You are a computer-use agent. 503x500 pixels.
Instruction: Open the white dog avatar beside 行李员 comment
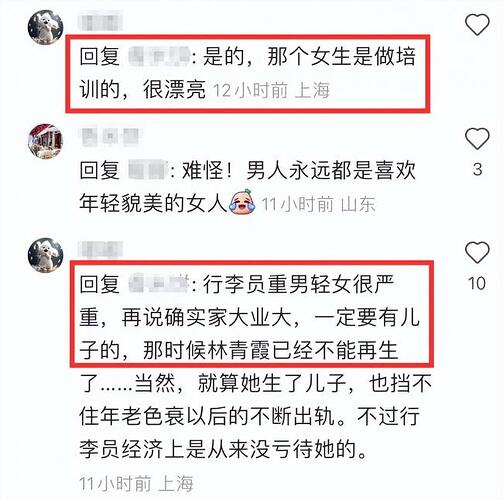(x=45, y=255)
